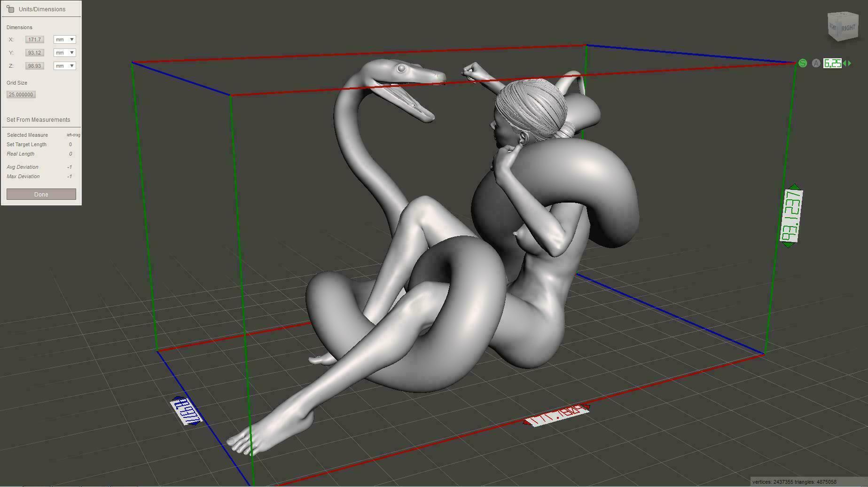This screenshot has width=868, height=487.
Task: Click the green 93.1237 height label in viewport
Action: 791,216
